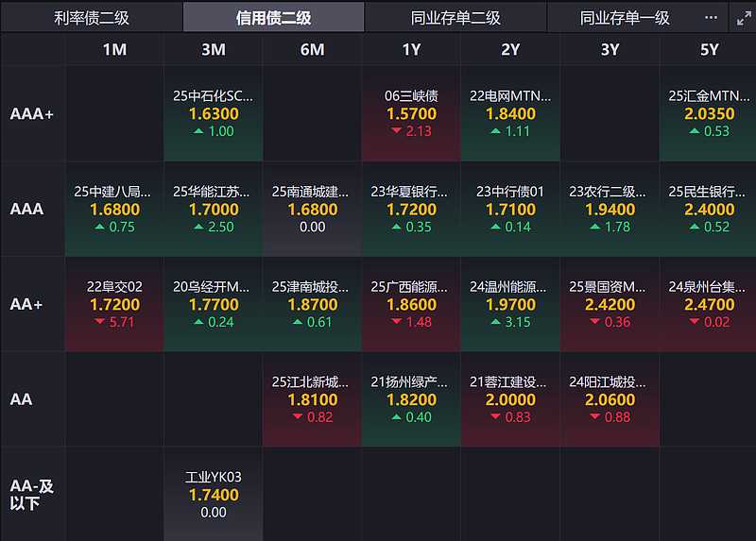
Task: Select the AAA rating row label
Action: coord(27,209)
